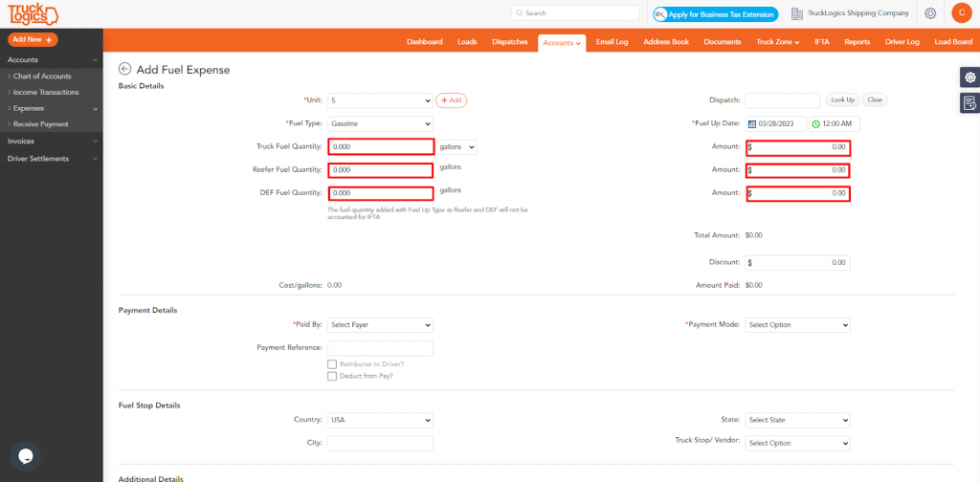Expand the Expenses sidebar item
The image size is (980, 482).
coord(52,108)
